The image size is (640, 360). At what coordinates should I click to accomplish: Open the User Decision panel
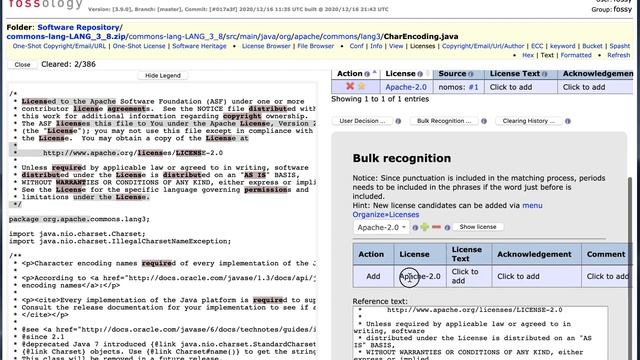(362, 121)
